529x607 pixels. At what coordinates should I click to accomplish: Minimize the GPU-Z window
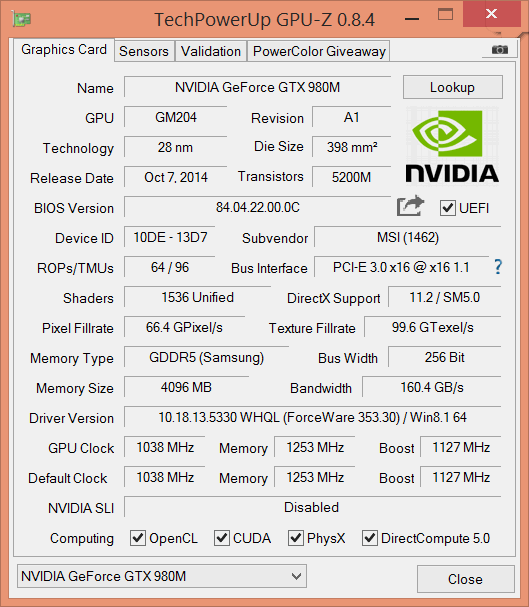[x=412, y=19]
